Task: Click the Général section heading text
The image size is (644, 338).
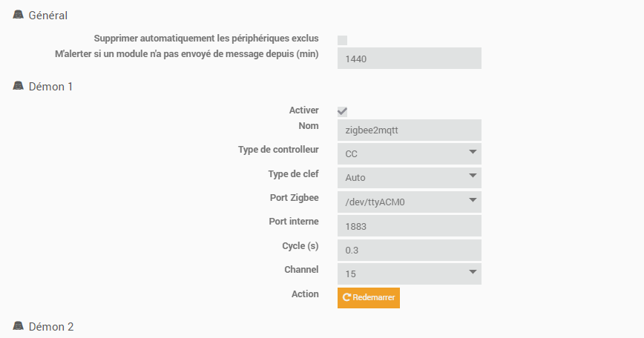Action: 48,16
